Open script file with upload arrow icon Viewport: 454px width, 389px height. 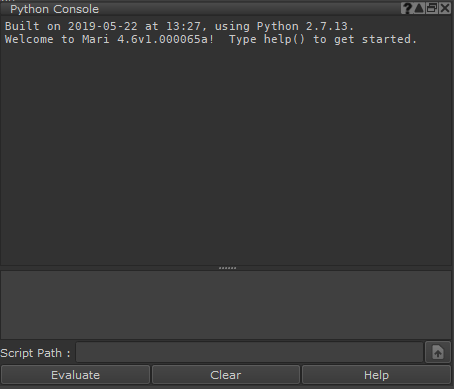coord(438,352)
